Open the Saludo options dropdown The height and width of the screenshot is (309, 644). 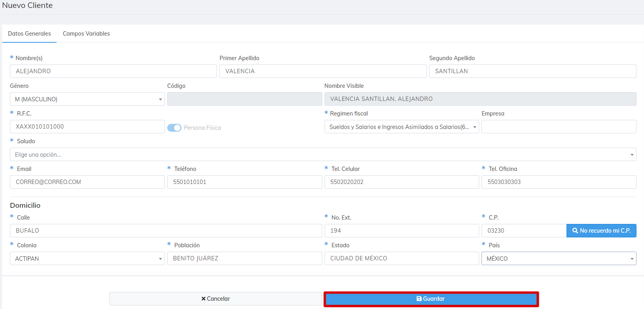(x=323, y=155)
